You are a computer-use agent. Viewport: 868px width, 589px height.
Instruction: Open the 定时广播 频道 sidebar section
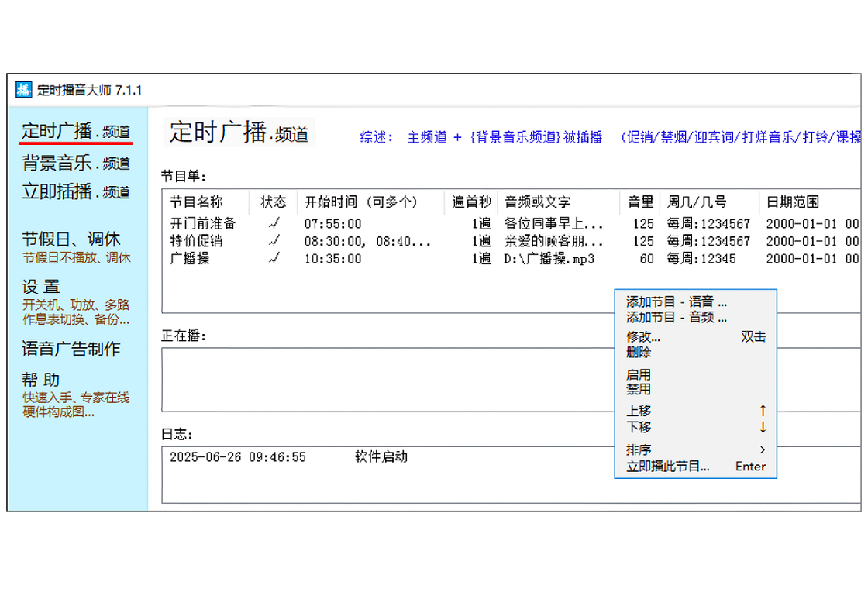[x=75, y=133]
